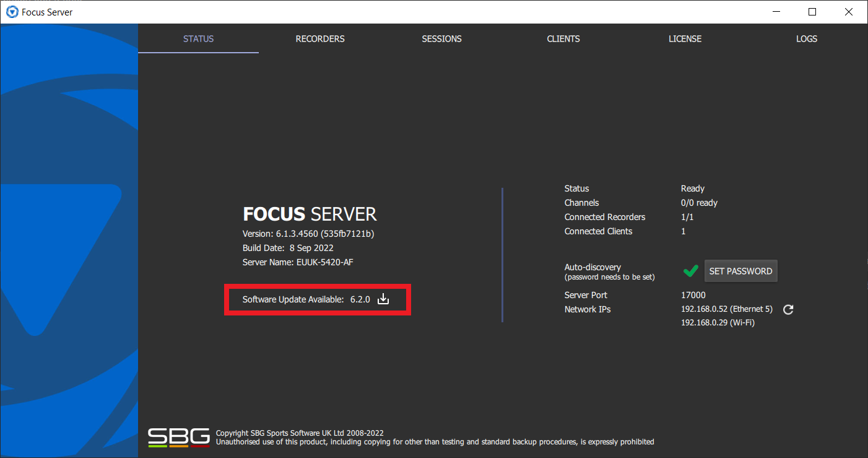Viewport: 868px width, 458px height.
Task: Click the Auto-discovery label
Action: (592, 267)
